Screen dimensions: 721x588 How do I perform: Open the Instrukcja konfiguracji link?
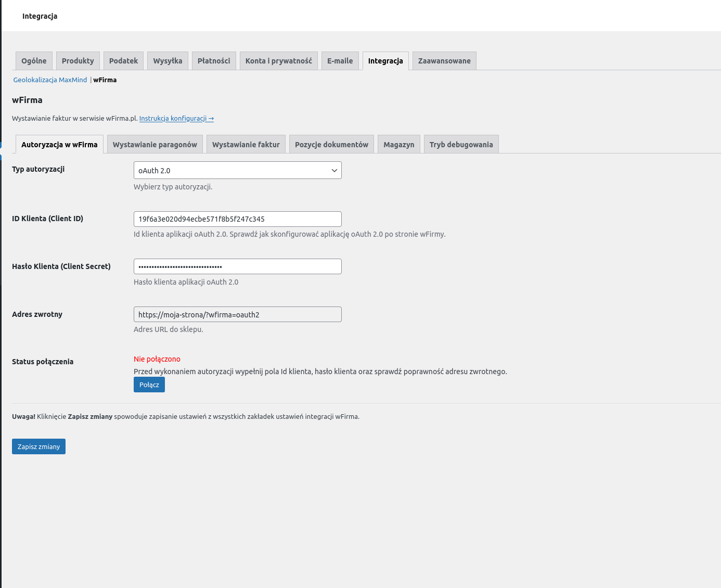[176, 119]
